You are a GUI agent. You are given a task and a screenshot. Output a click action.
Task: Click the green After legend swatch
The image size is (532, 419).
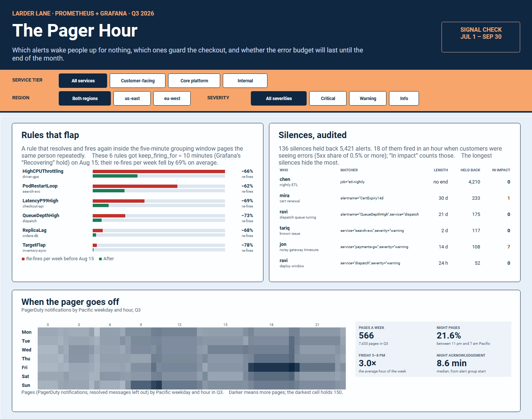pyautogui.click(x=100, y=259)
